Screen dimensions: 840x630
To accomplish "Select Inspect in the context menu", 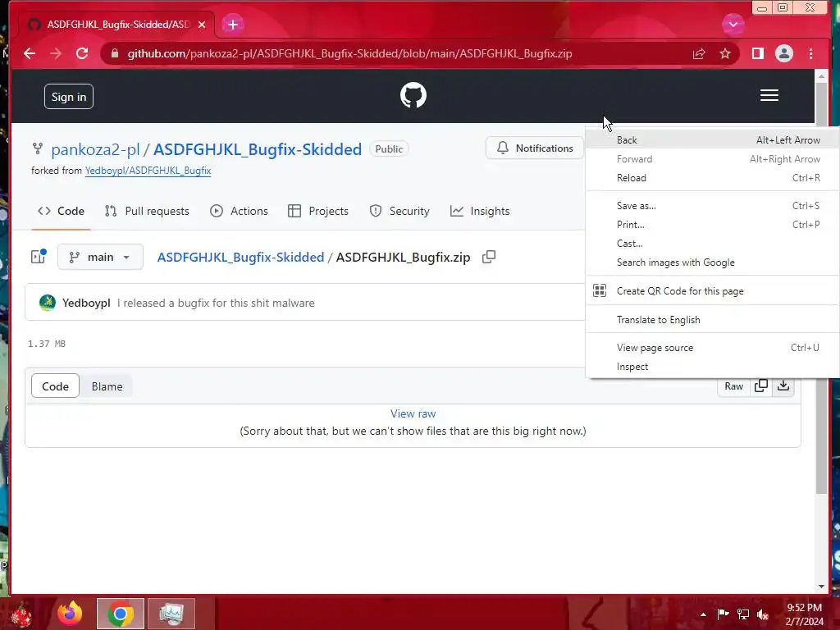I will (x=713, y=367).
